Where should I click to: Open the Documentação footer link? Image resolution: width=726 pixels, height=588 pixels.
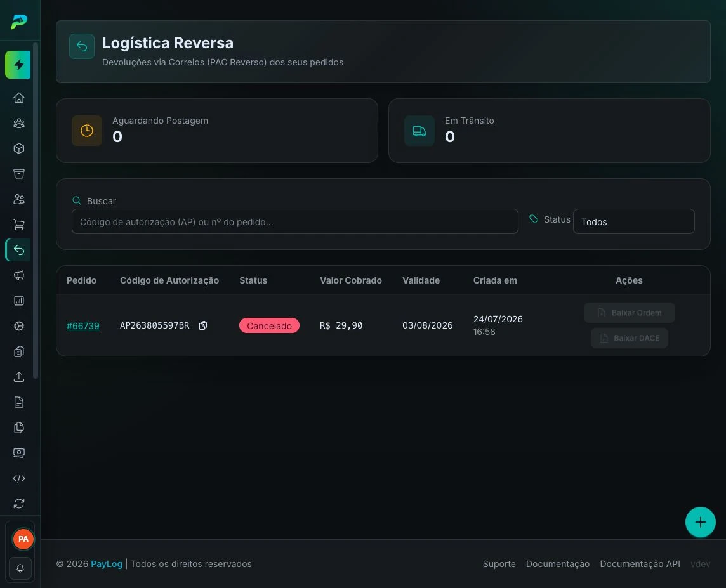coord(557,564)
